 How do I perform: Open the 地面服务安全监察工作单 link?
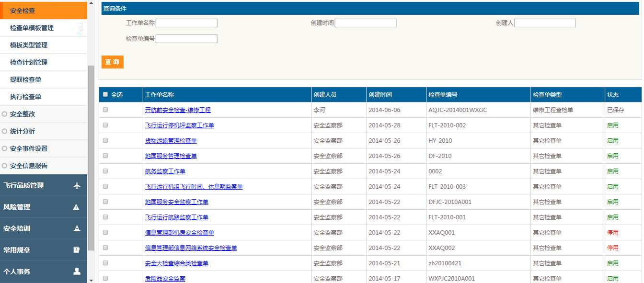(x=177, y=202)
